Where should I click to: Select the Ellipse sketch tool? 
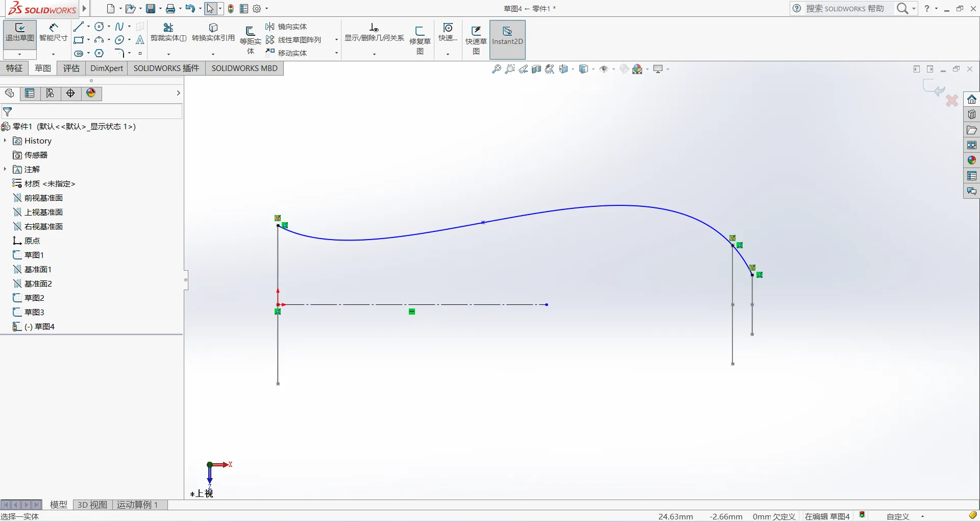119,40
